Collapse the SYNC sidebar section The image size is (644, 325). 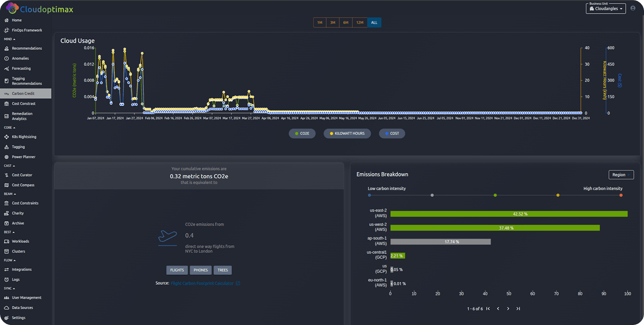(x=10, y=288)
